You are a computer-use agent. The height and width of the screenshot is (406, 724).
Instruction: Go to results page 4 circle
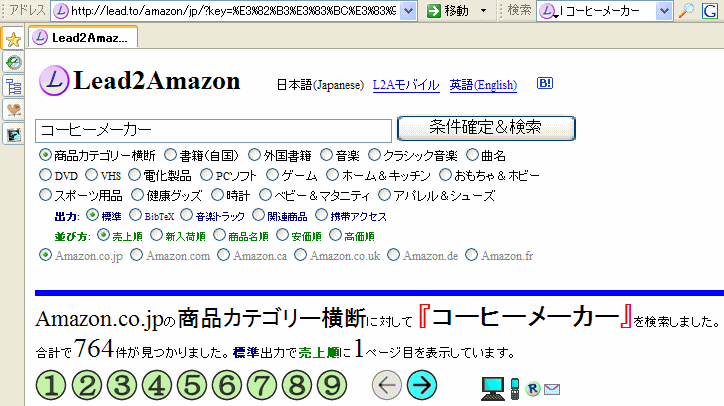coord(157,385)
